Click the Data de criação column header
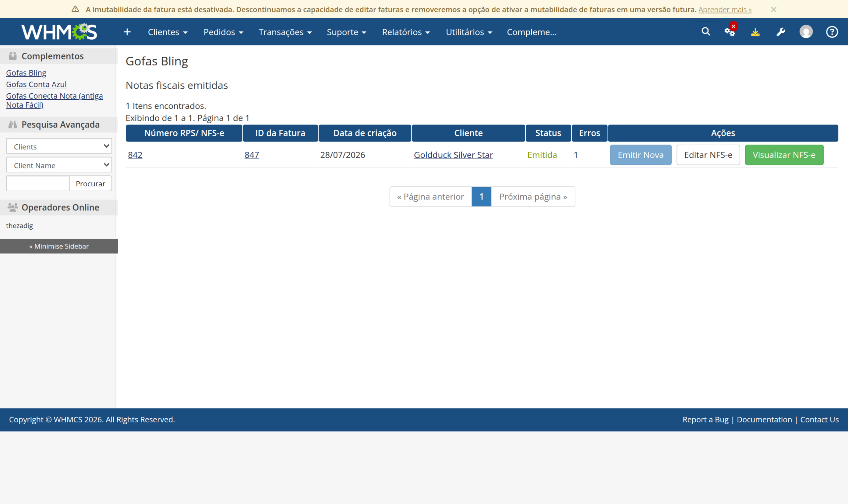Viewport: 848px width, 504px height. tap(365, 133)
